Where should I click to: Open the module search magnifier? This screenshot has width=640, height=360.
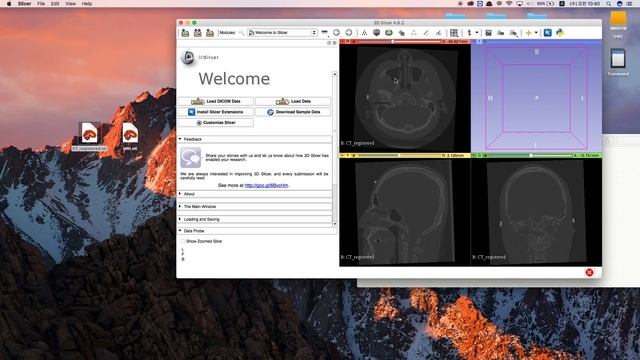coord(242,33)
